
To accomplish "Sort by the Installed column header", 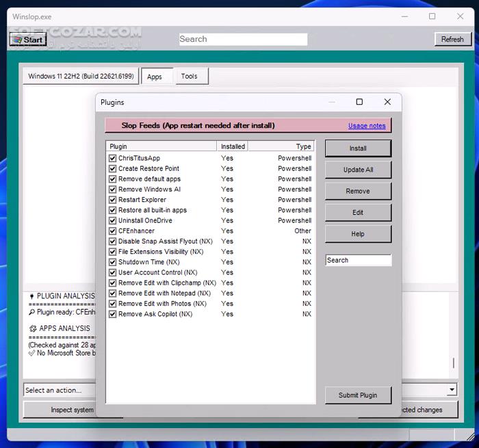I will [233, 146].
